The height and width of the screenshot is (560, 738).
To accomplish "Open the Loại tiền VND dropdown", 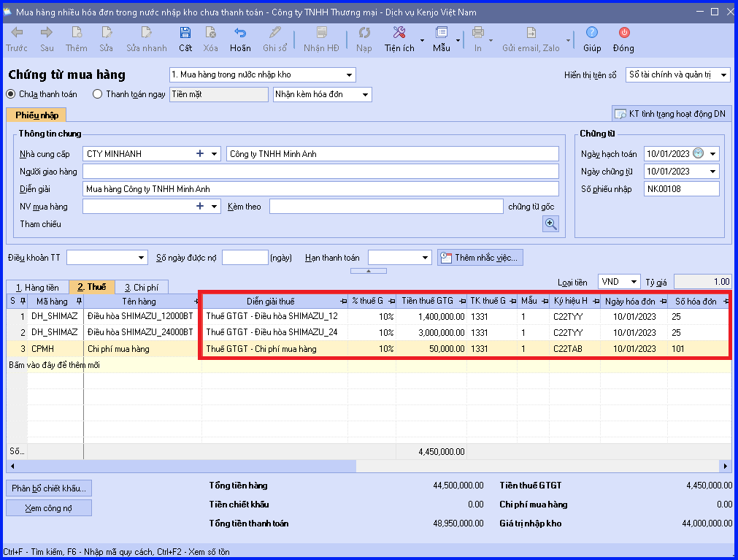I will (x=634, y=282).
